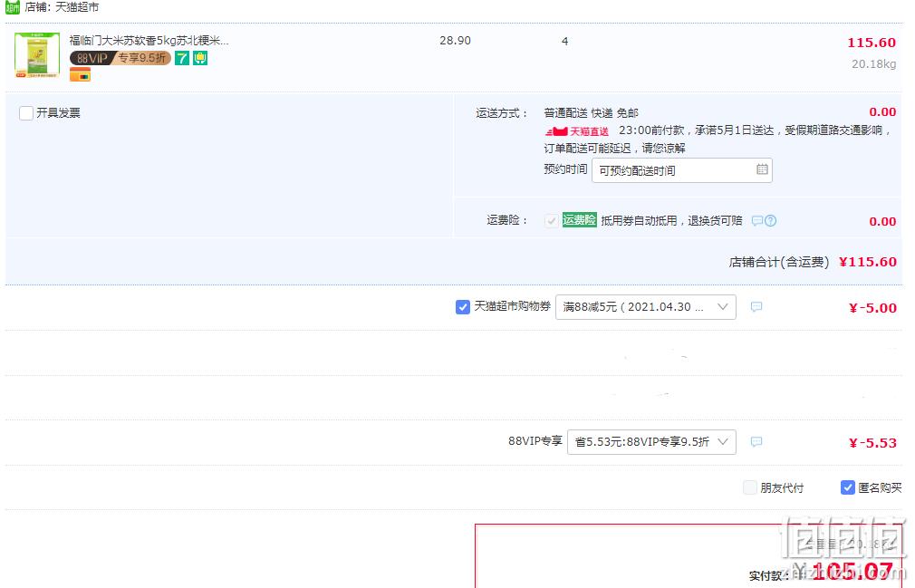
Task: Click the item subtotal 115.60
Action: 872,43
